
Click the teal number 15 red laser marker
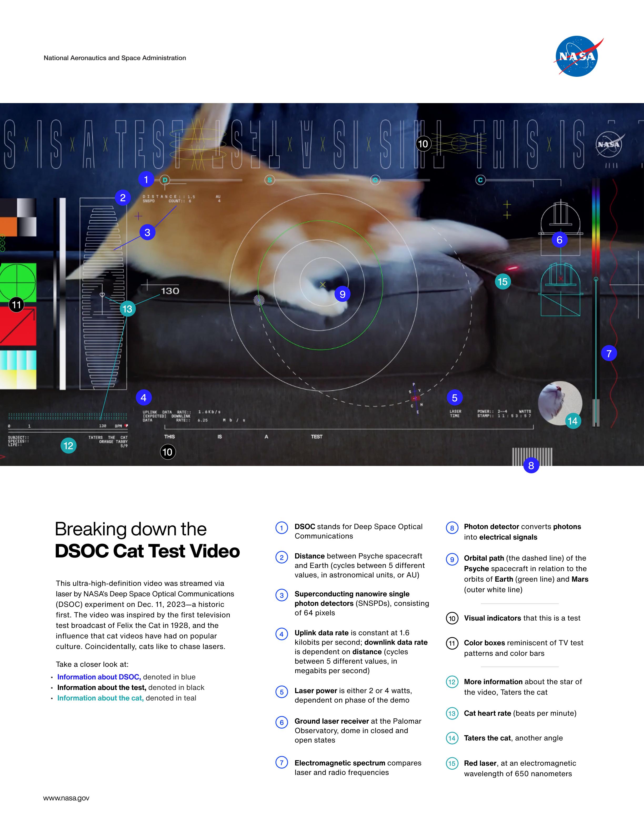click(502, 282)
